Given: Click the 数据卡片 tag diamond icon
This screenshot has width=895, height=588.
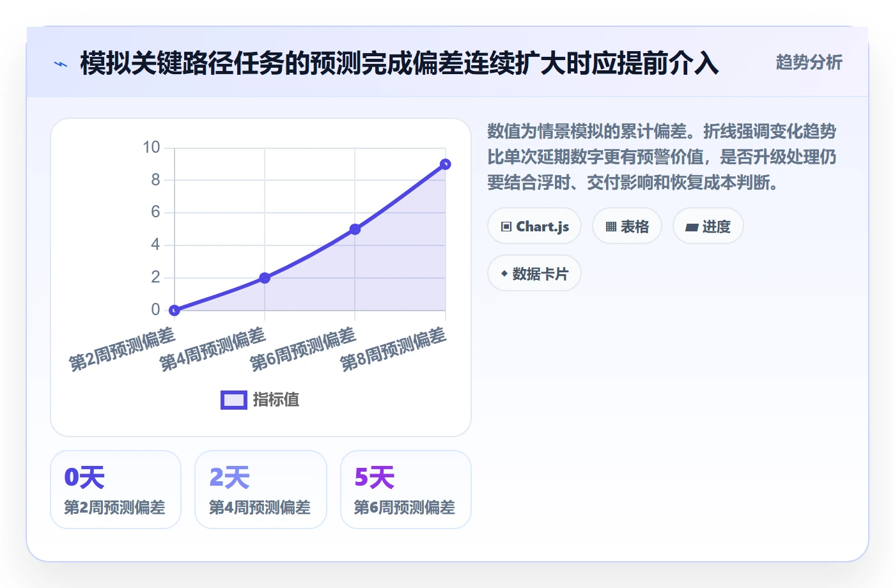Looking at the screenshot, I should point(504,274).
